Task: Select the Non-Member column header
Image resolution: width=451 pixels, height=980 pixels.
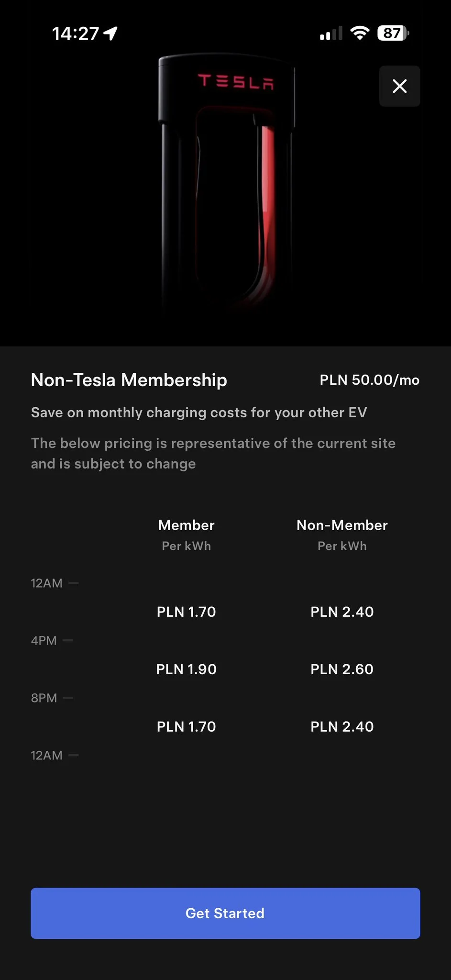Action: point(342,525)
